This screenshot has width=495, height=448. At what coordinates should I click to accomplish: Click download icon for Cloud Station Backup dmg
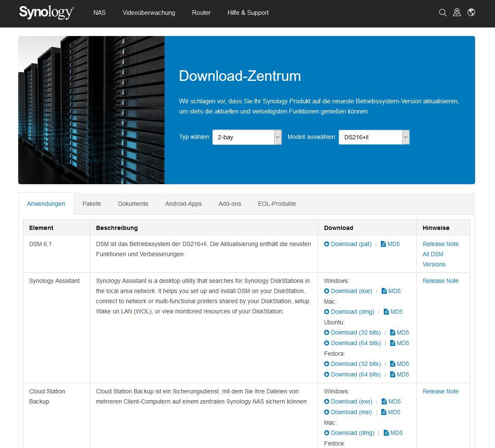327,433
